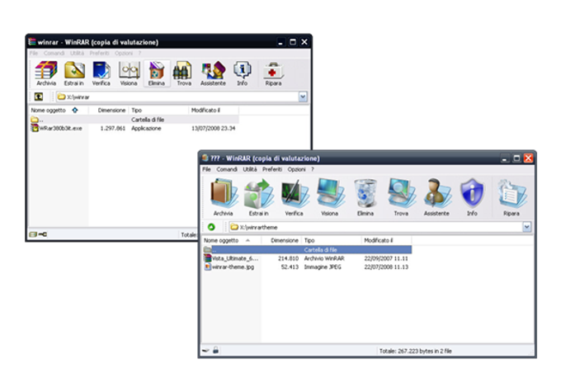Image resolution: width=561 pixels, height=392 pixels.
Task: Go up one folder in winrar window
Action: (x=38, y=97)
